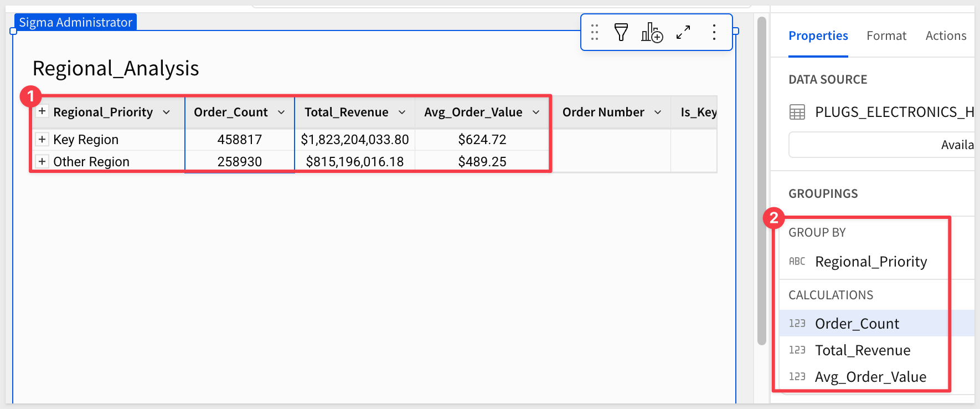Screen dimensions: 980x409
Task: Open the Order_Count column dropdown menu
Action: pos(281,113)
